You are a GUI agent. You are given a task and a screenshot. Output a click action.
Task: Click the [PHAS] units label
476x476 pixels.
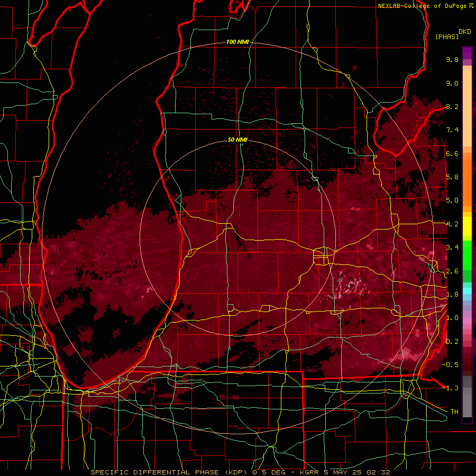[447, 36]
